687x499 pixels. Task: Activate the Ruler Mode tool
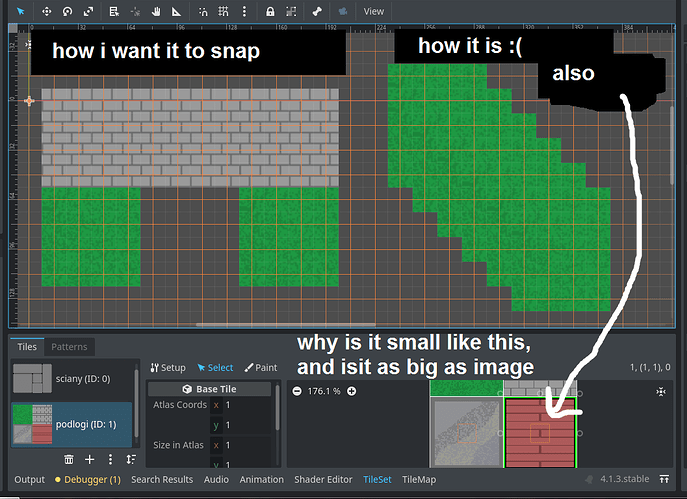[x=177, y=11]
